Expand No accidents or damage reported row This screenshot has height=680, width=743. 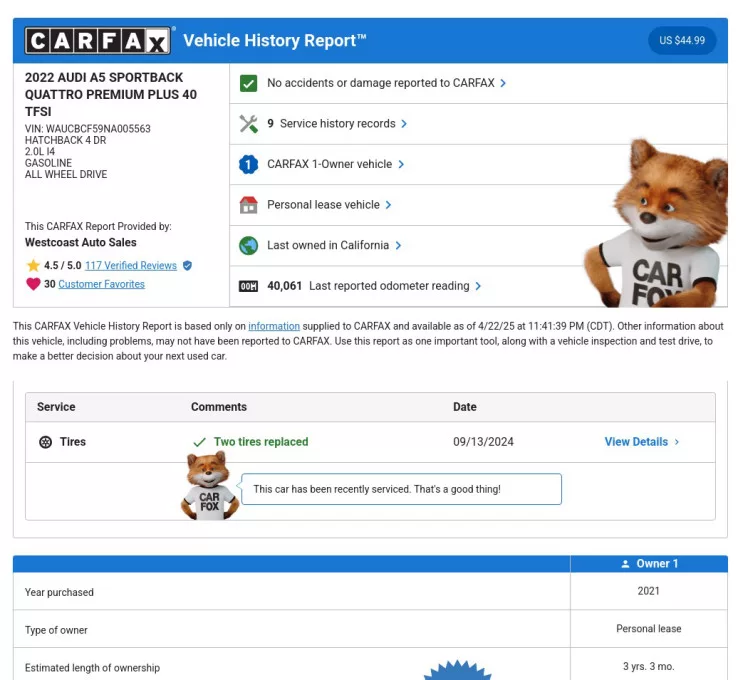click(386, 83)
